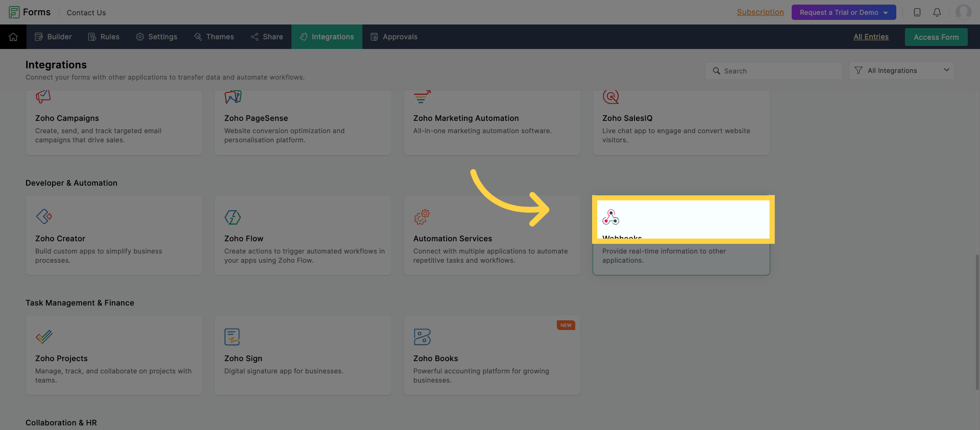Select the Integrations tab

tap(327, 37)
